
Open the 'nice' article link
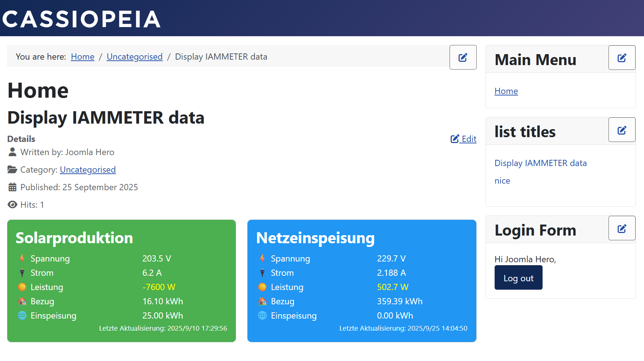coord(502,181)
